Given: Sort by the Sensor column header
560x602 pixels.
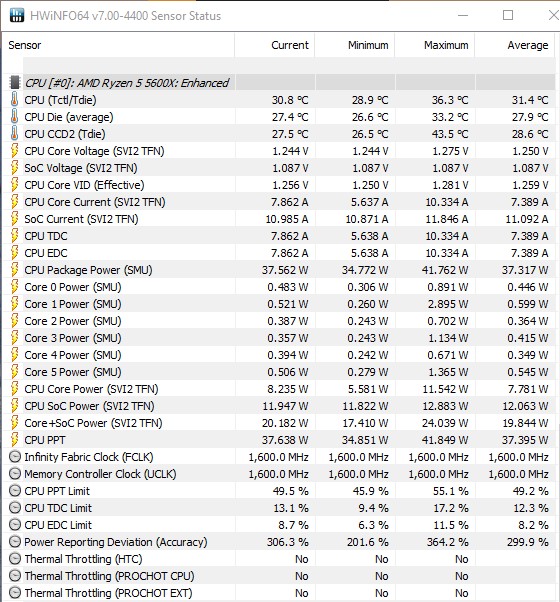Looking at the screenshot, I should click(x=119, y=45).
